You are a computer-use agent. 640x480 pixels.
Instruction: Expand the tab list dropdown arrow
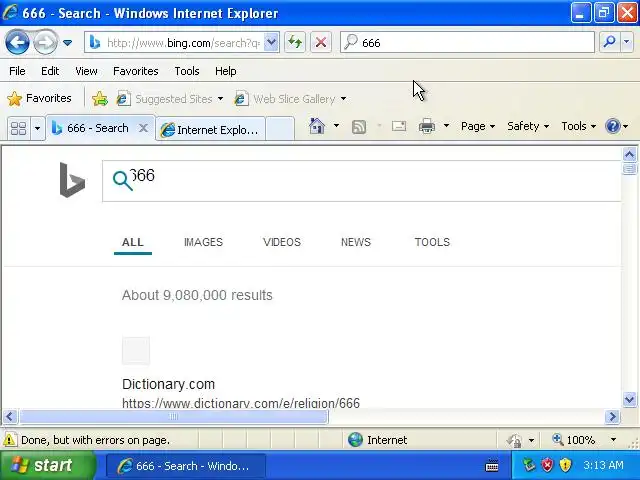click(37, 128)
